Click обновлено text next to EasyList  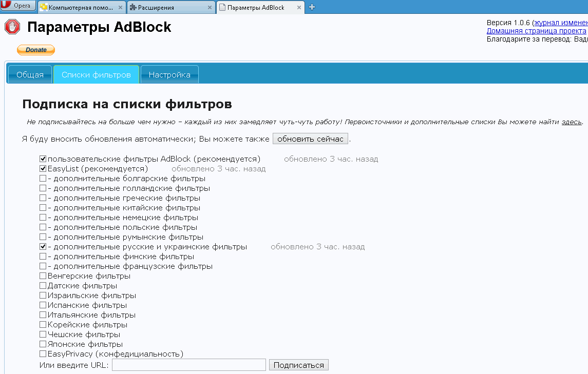[219, 169]
